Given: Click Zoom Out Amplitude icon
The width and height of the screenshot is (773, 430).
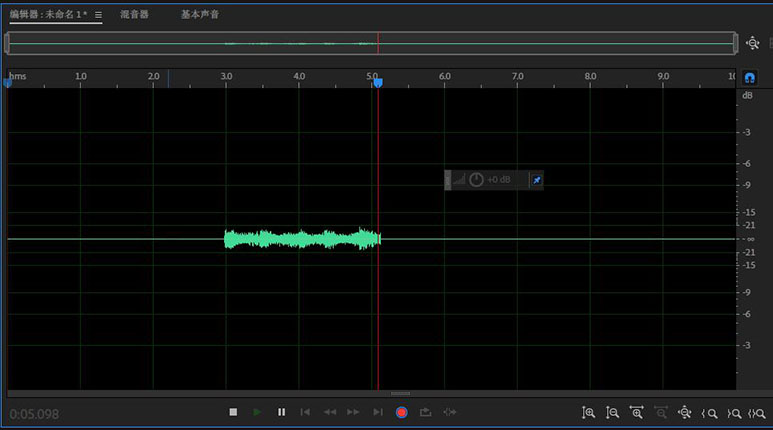Looking at the screenshot, I should 612,413.
